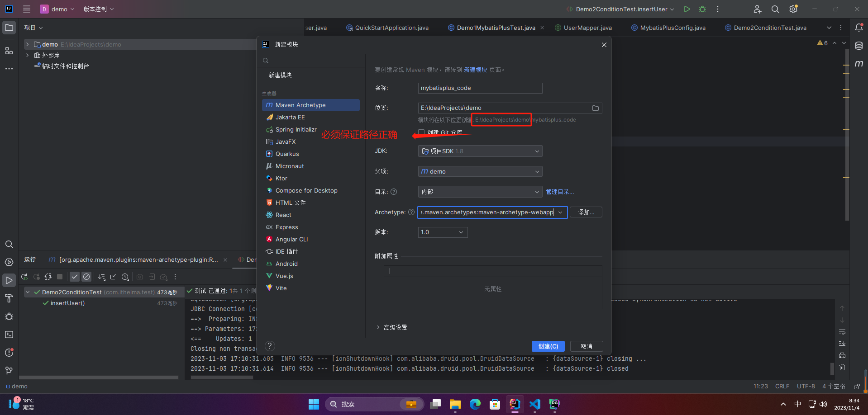Open version 1.0 dropdown
868x415 pixels.
(443, 232)
